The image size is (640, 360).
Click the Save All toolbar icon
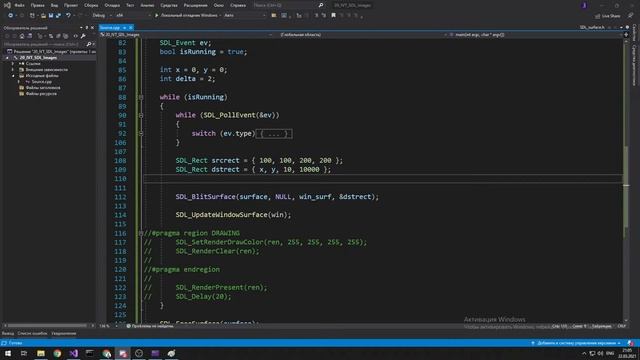58,16
